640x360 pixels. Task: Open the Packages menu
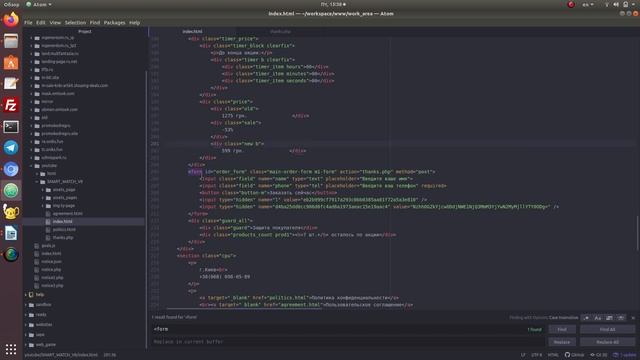115,23
